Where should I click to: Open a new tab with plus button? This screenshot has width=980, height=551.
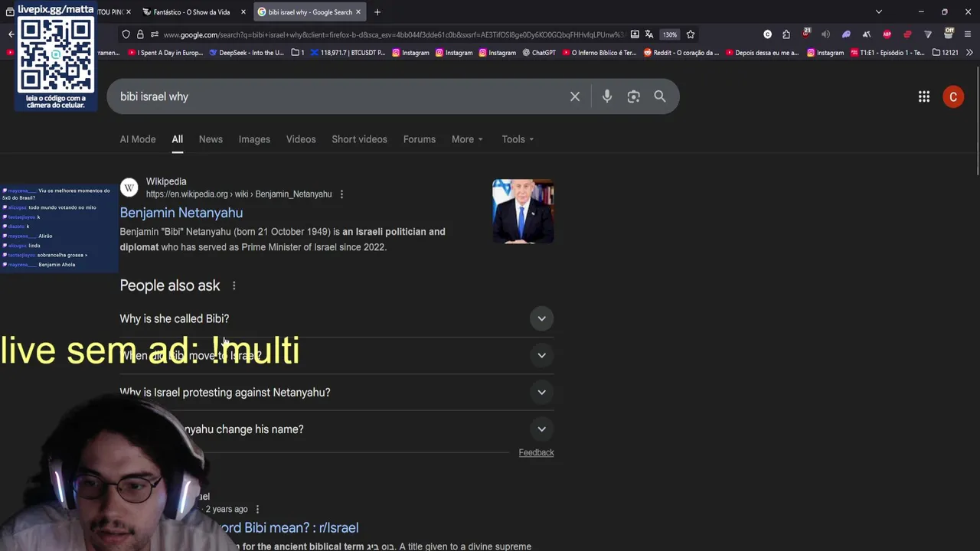click(x=377, y=12)
